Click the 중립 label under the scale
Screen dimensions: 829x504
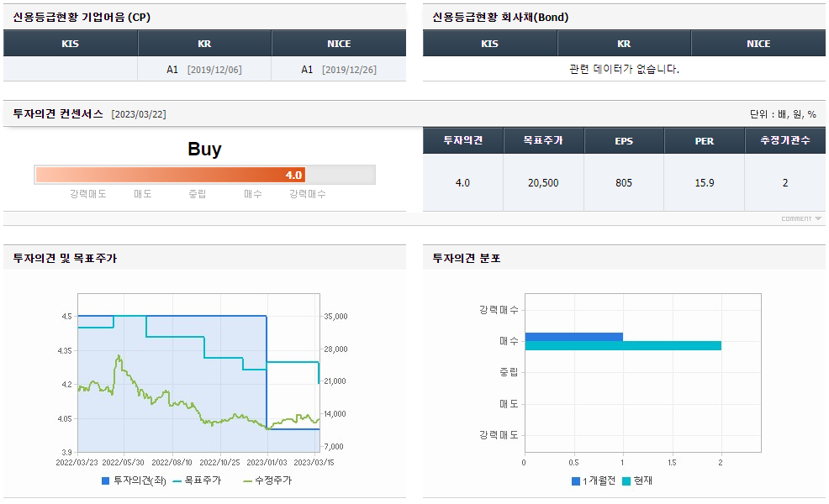tap(198, 194)
